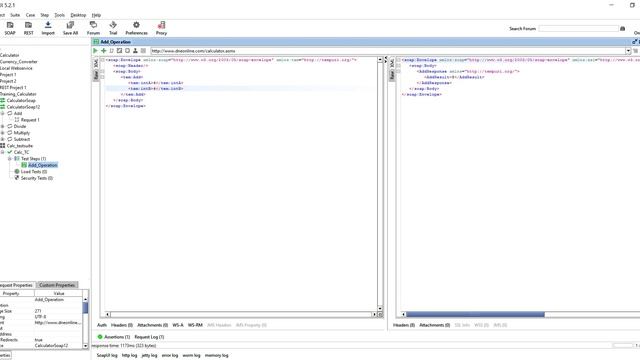Click the CalculatorSoap interface icon
This screenshot has height=360, width=640.
tap(2, 100)
